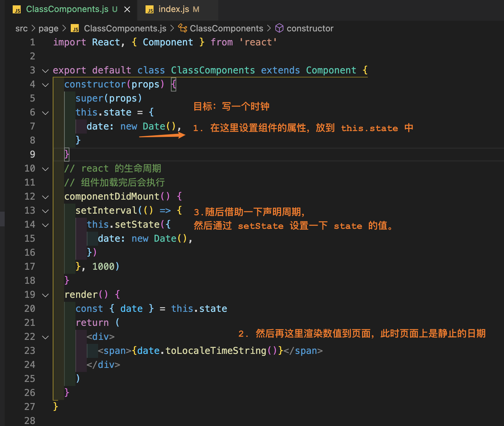The width and height of the screenshot is (504, 426).
Task: Click setInterval on line 13
Action: (x=106, y=210)
